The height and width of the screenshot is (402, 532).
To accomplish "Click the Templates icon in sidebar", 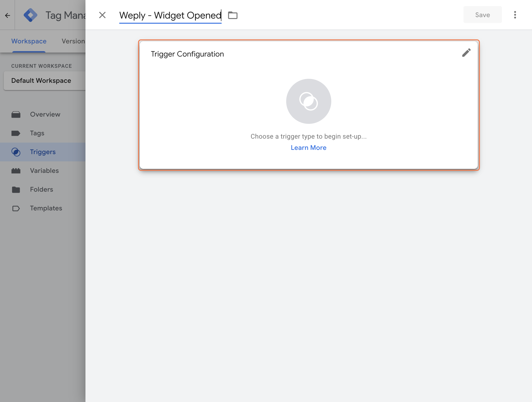I will pos(16,208).
